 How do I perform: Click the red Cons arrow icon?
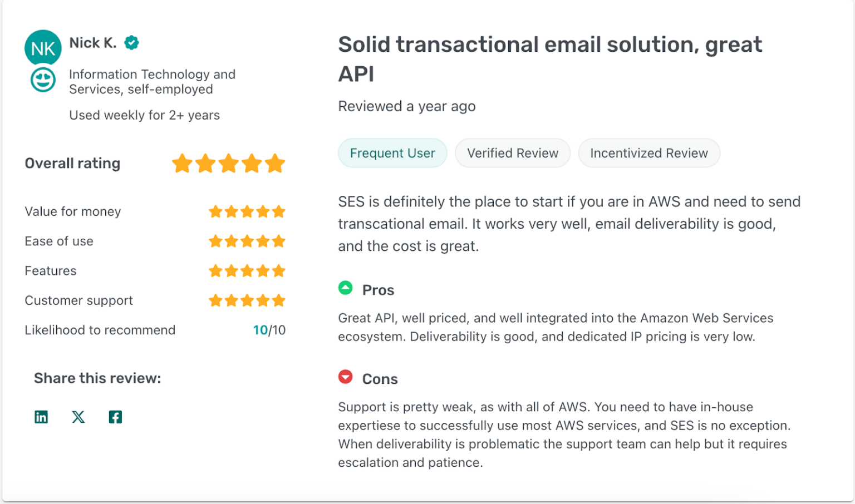346,377
